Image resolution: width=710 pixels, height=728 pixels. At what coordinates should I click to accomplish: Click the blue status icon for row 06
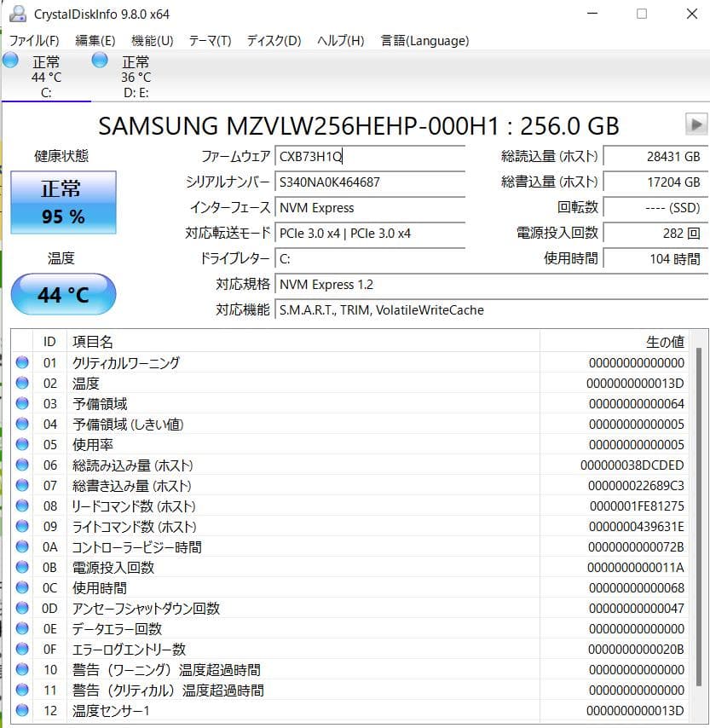[22, 465]
